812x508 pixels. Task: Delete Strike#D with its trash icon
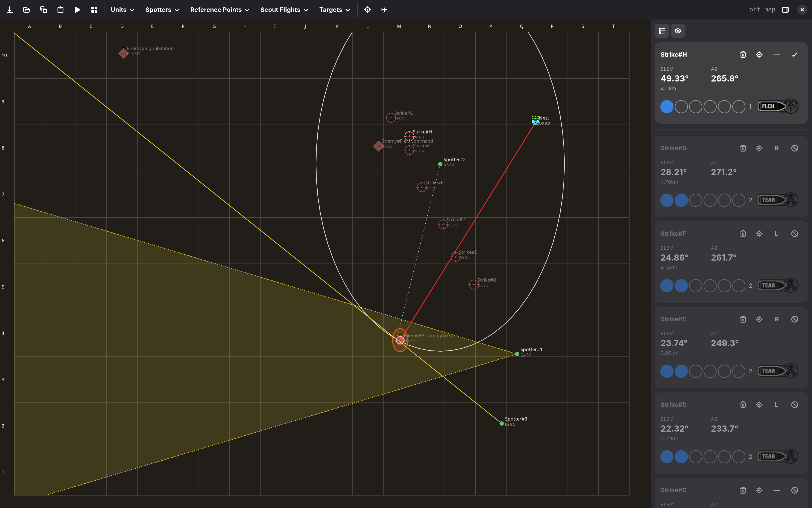pyautogui.click(x=743, y=404)
